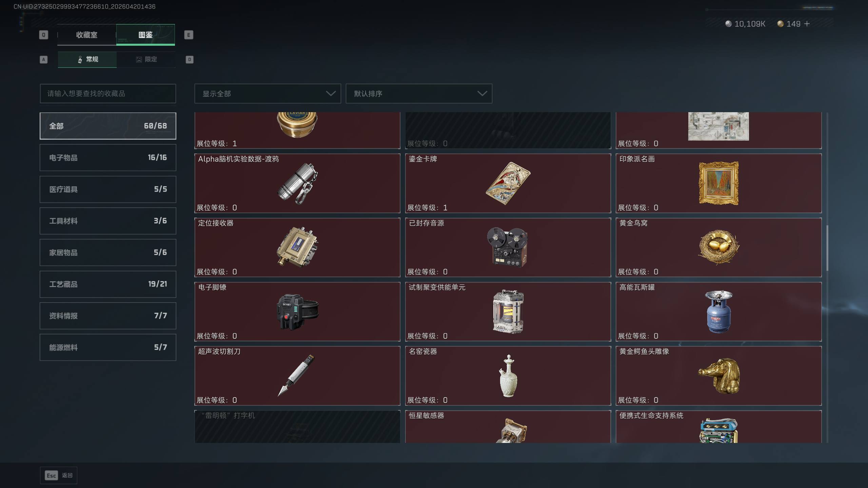
Task: Select the 已封存音源 tape recorder icon
Action: (x=507, y=247)
